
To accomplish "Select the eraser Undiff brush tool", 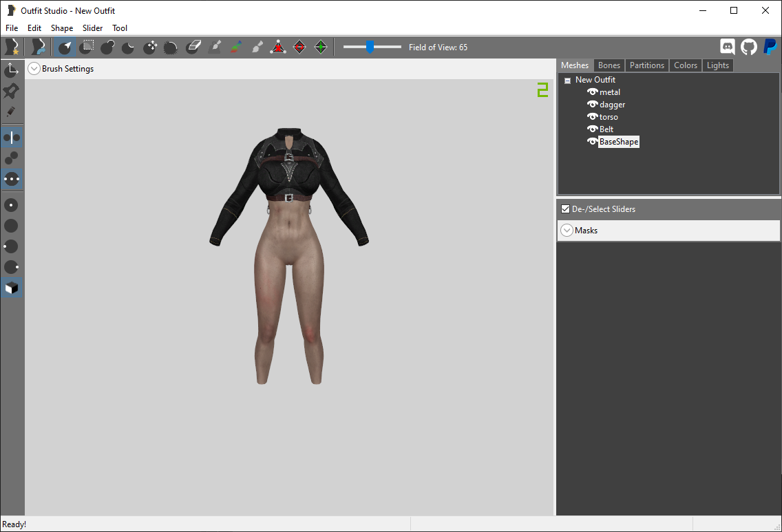I will pyautogui.click(x=193, y=47).
